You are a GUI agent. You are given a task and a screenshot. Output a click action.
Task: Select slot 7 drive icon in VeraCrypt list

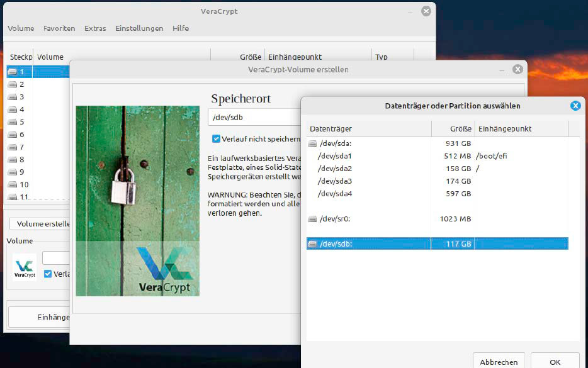pos(13,147)
